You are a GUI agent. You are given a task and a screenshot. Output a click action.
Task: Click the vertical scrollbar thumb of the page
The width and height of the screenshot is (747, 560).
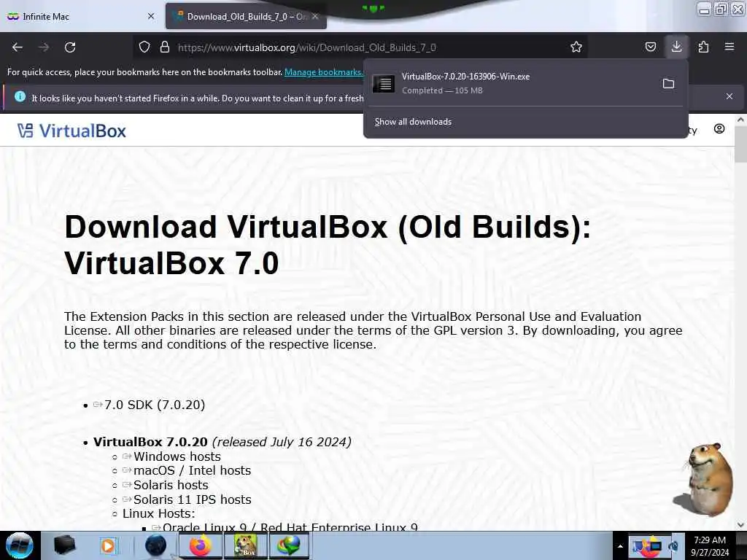pos(740,144)
